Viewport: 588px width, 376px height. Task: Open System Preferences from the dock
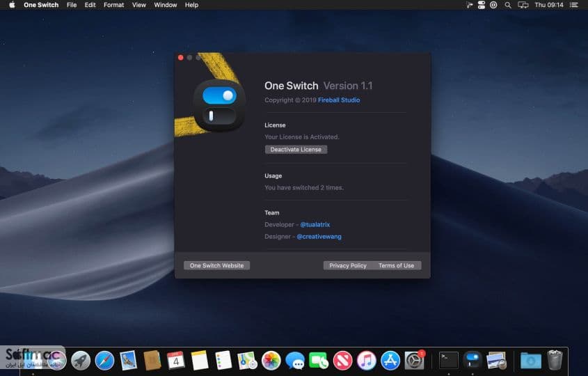[414, 361]
